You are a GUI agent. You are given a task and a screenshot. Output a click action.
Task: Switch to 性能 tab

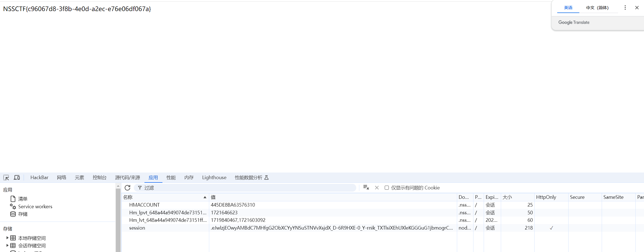coord(171,178)
